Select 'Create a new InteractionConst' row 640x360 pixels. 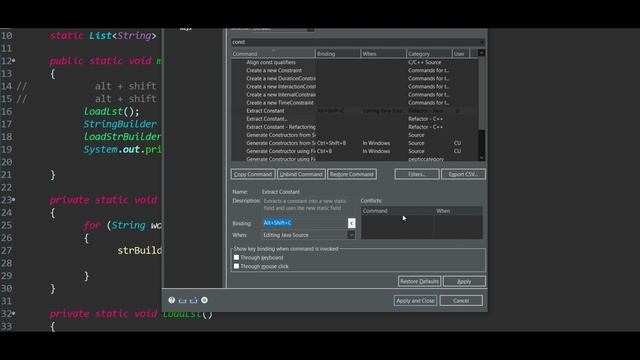pyautogui.click(x=354, y=87)
